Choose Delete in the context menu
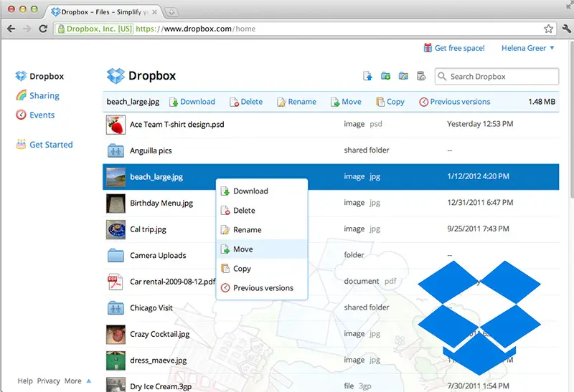574x392 pixels. (262, 210)
